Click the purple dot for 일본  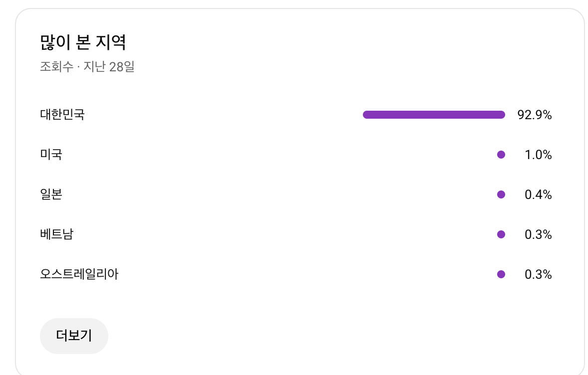pos(501,194)
